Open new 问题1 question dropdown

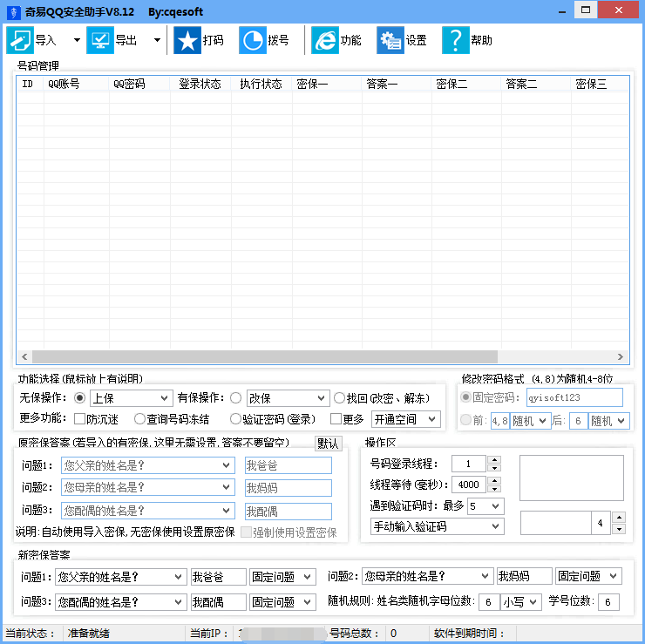[x=121, y=577]
